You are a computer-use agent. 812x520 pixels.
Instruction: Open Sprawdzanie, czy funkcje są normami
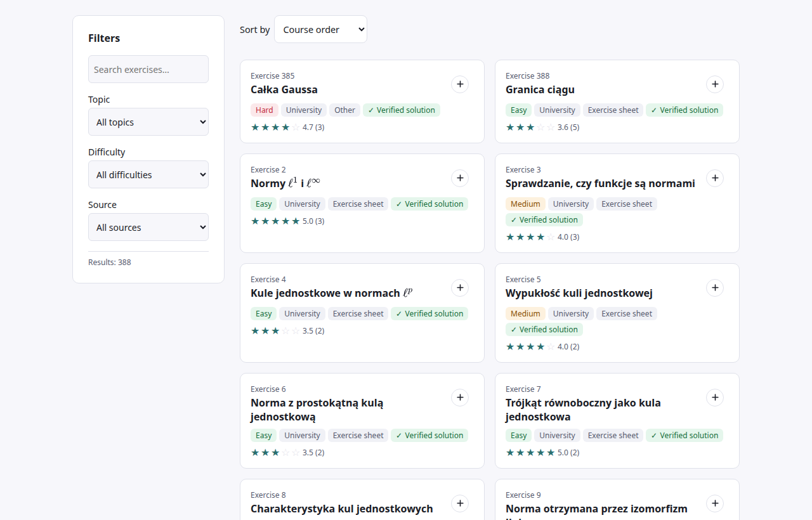pos(600,183)
